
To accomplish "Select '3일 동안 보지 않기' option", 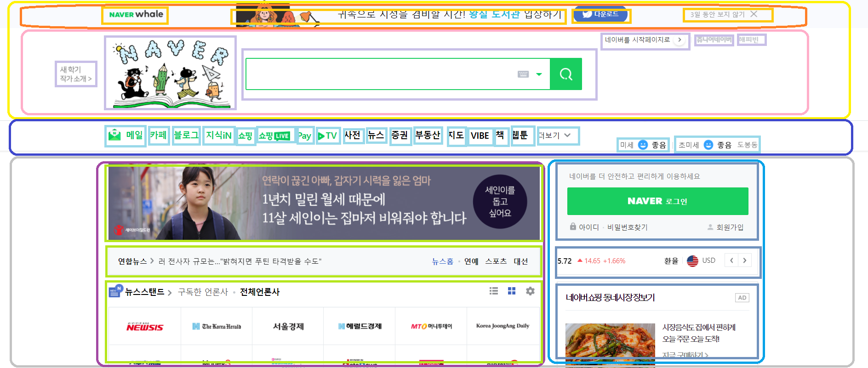I will [x=717, y=15].
